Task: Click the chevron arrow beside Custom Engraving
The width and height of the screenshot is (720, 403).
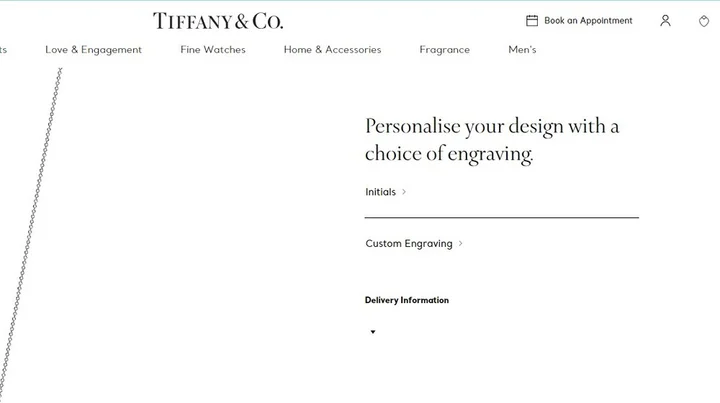Action: (x=460, y=244)
